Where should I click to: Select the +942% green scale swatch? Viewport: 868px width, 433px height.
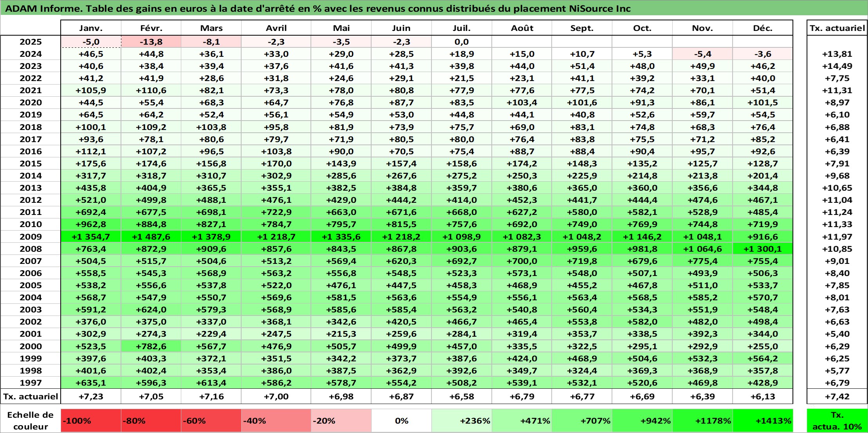642,420
